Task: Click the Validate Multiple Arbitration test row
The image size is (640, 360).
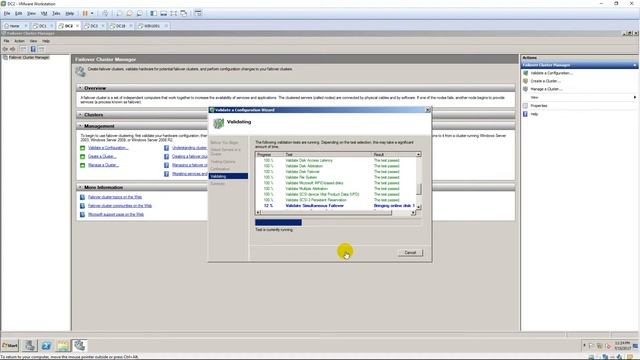Action: pos(336,189)
